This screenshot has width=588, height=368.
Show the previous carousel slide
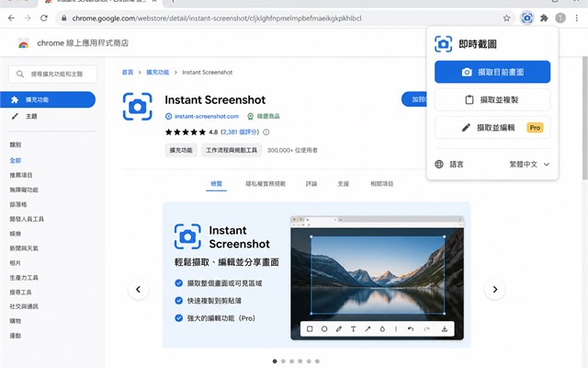pos(139,290)
